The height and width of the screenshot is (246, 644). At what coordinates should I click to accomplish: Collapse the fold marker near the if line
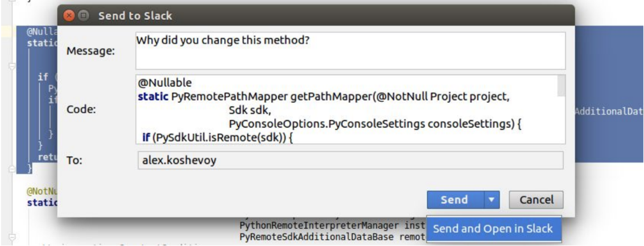point(11,65)
